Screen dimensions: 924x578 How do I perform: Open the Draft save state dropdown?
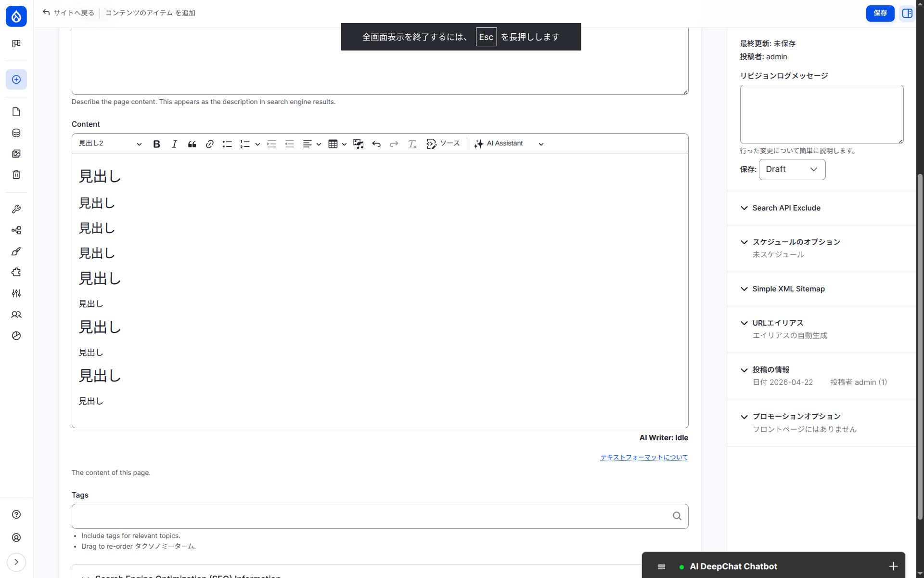pos(792,170)
